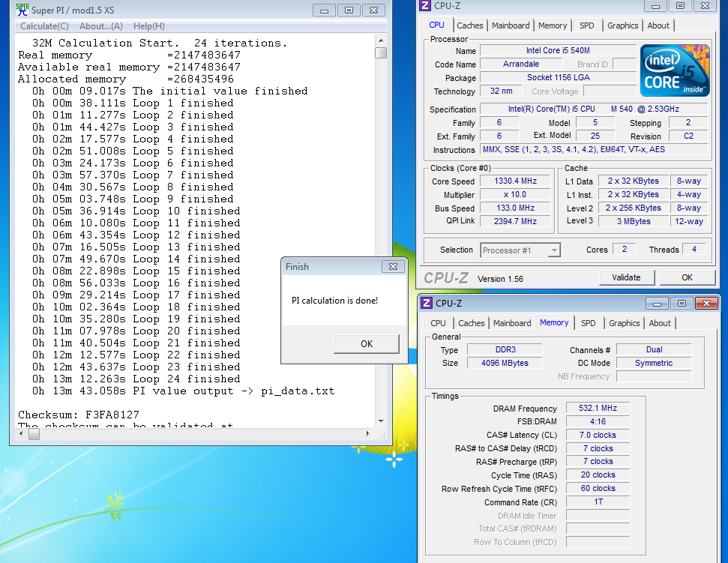Select CPU tab in the bottom CPU-Z window
The width and height of the screenshot is (728, 563).
(438, 323)
